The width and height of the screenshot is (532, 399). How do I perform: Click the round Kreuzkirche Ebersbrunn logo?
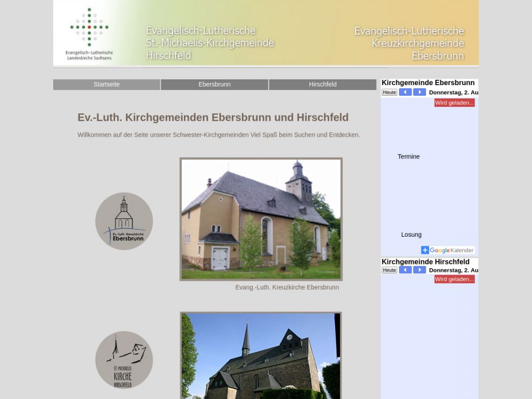pyautogui.click(x=124, y=221)
